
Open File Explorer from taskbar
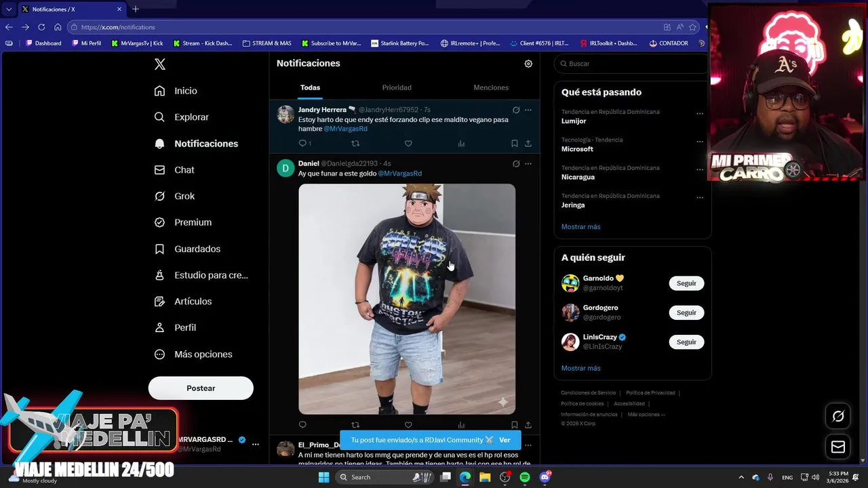[485, 477]
